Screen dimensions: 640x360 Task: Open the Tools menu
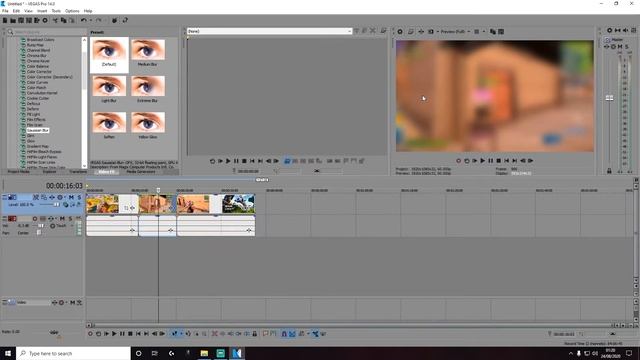click(x=56, y=11)
